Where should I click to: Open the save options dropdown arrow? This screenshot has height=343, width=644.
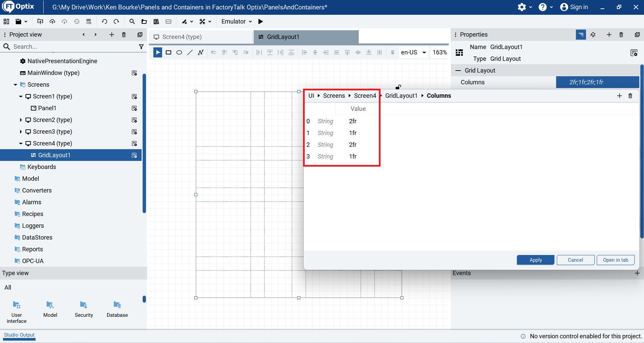(26, 22)
